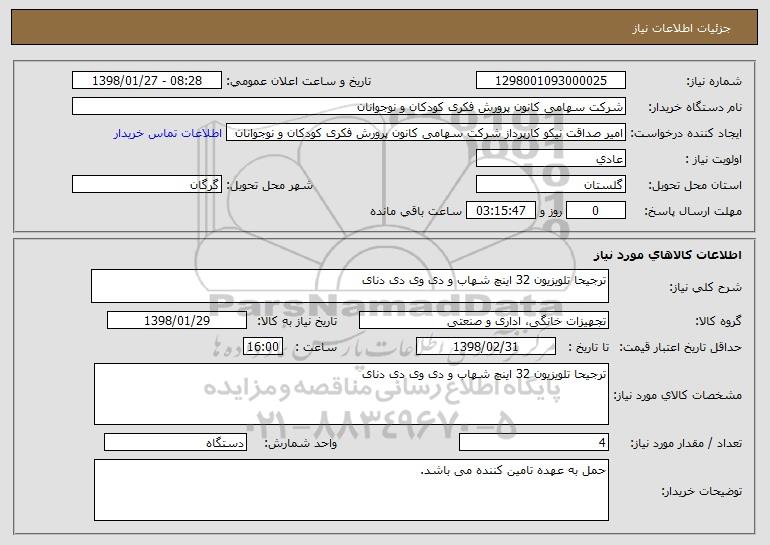This screenshot has width=770, height=545.
Task: Click the delivery city field گرگان
Action: click(147, 184)
